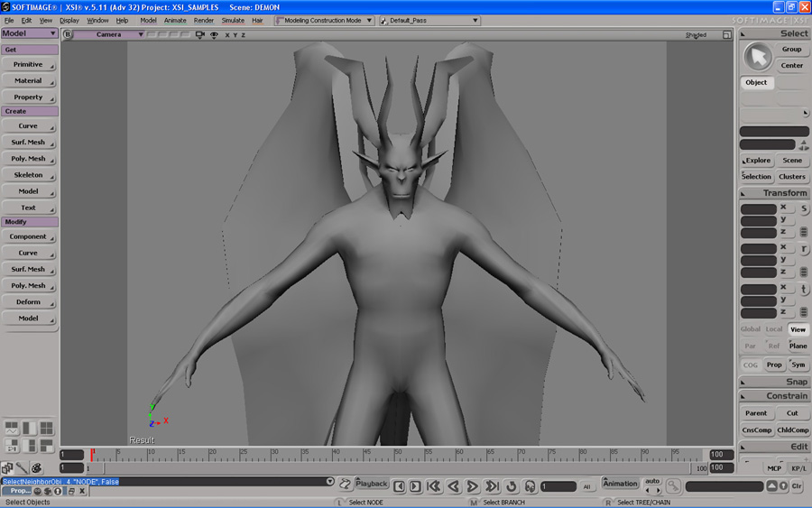
Task: Click the Skeleton button
Action: (29, 175)
